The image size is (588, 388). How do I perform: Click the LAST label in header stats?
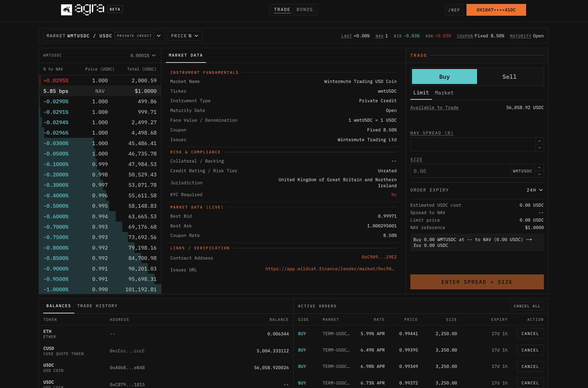(346, 36)
